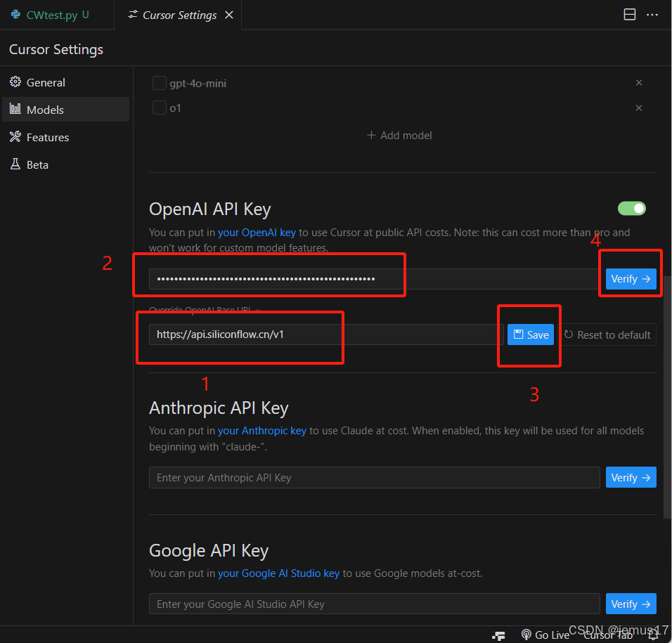Focus the OpenAI API key field
Image resolution: width=672 pixels, height=643 pixels.
[x=374, y=279]
